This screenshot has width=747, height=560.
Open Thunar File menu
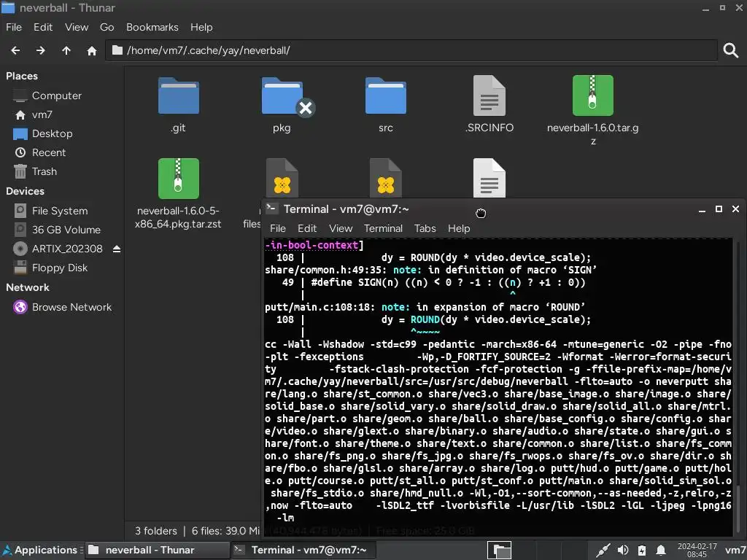click(14, 27)
